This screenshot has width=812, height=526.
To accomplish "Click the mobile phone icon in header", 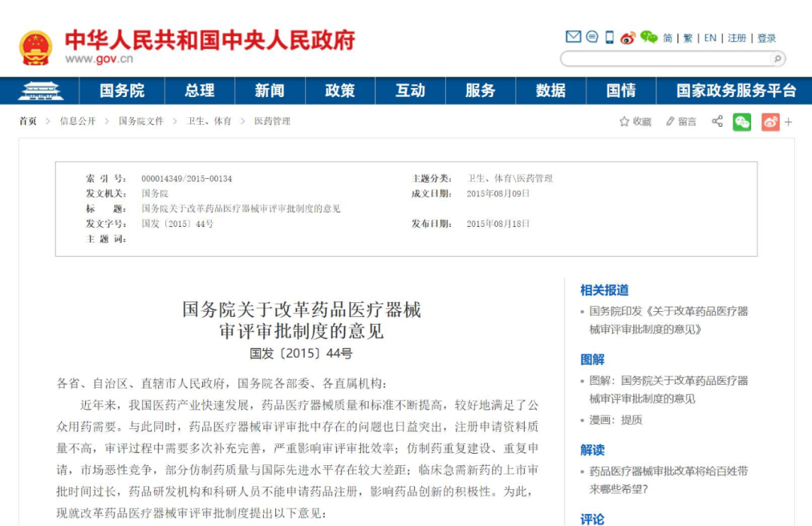I will click(609, 38).
